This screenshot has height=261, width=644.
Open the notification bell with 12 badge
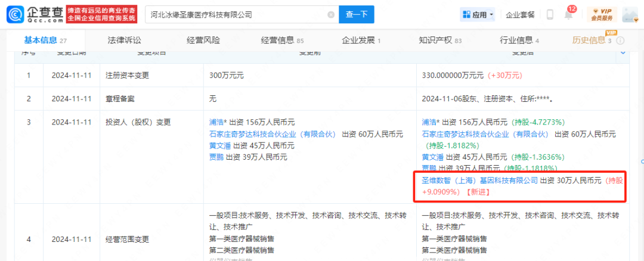[x=568, y=15]
